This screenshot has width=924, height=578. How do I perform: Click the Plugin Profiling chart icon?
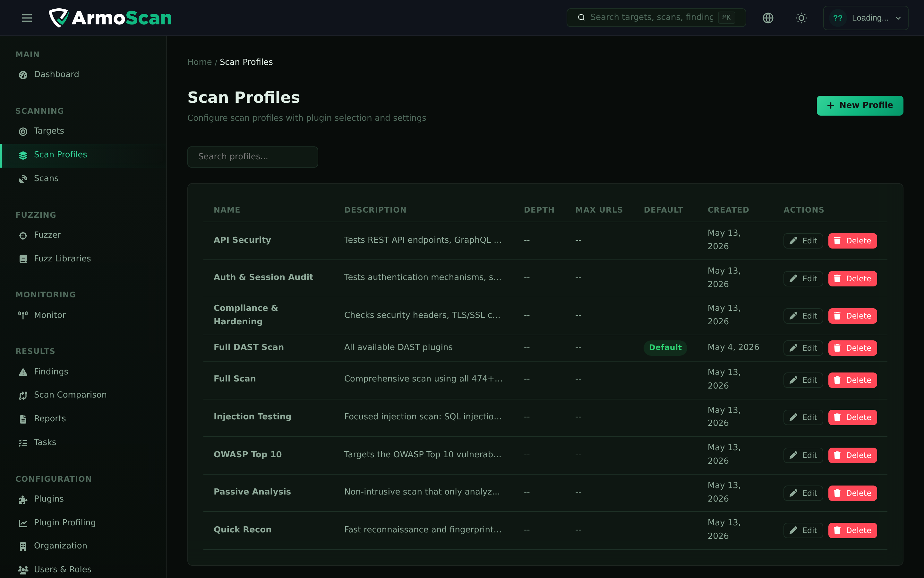[23, 523]
